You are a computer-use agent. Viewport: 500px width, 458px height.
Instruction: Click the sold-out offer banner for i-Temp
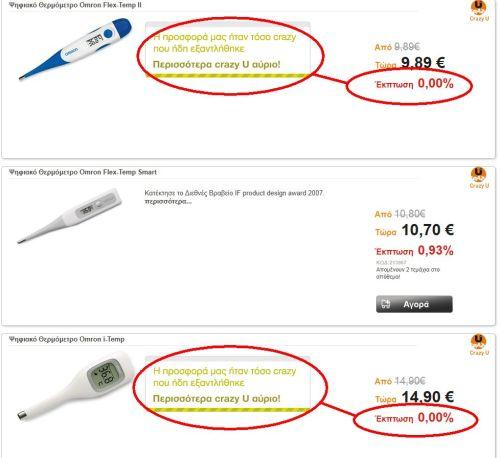coord(228,384)
